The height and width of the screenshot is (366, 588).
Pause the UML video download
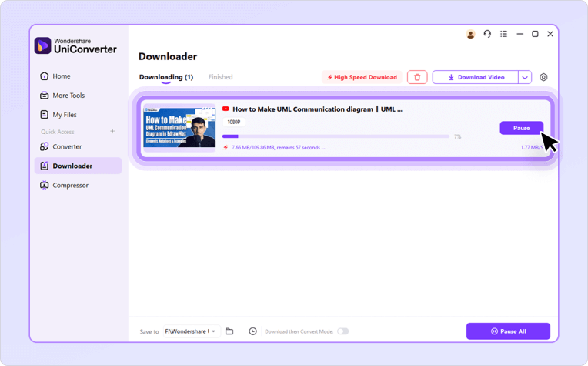(x=521, y=128)
